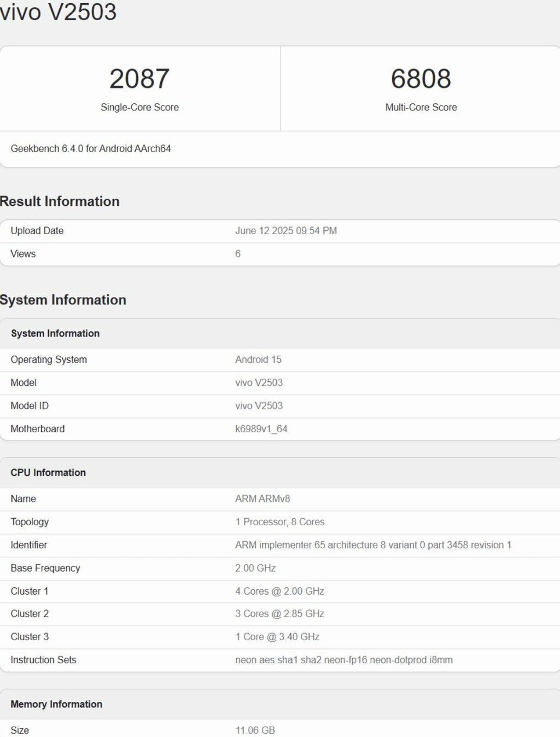This screenshot has height=737, width=560.
Task: Select the Model value "vivo V2503"
Action: [x=259, y=382]
